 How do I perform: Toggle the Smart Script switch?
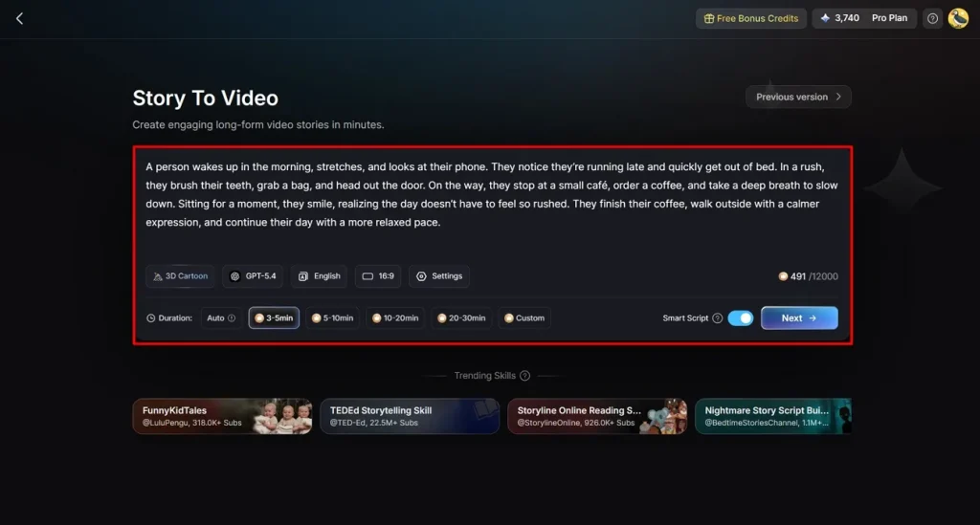(741, 318)
